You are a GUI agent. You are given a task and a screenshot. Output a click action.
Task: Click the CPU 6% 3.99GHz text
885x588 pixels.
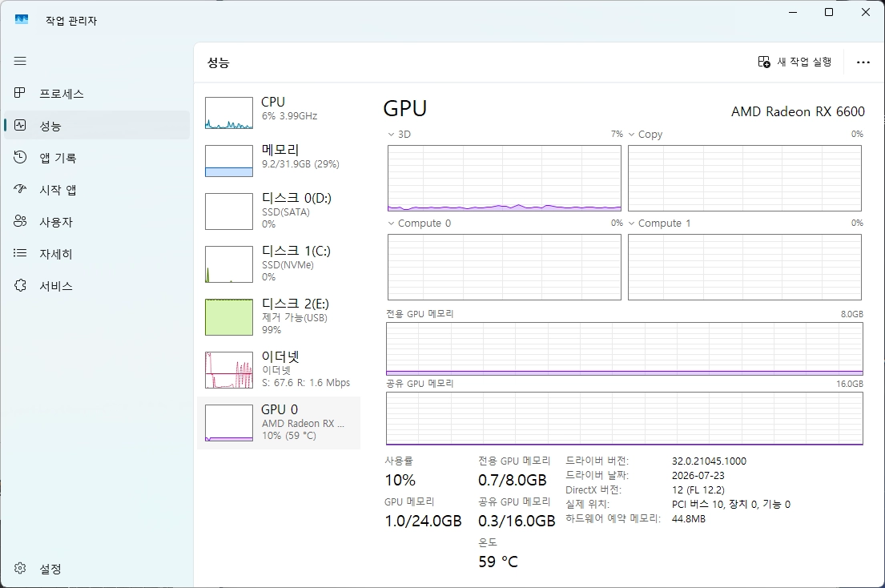[290, 116]
